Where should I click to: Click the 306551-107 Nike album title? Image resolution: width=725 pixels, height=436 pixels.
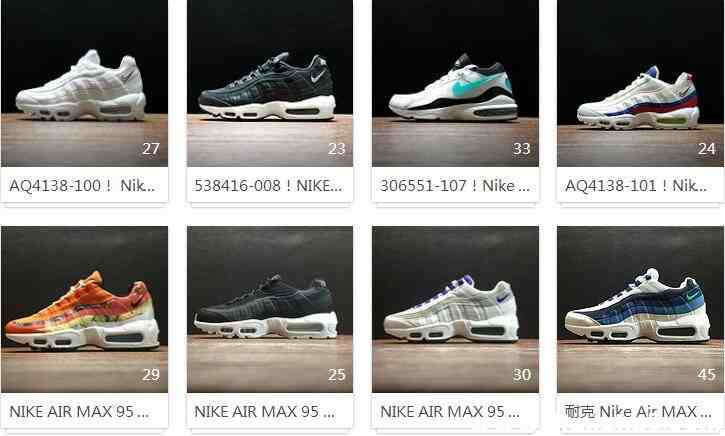point(455,186)
